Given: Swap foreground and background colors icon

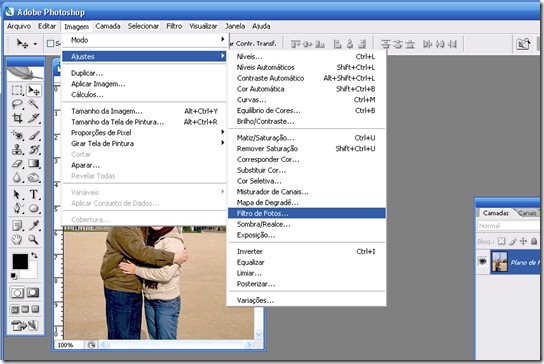Looking at the screenshot, I should (x=34, y=255).
